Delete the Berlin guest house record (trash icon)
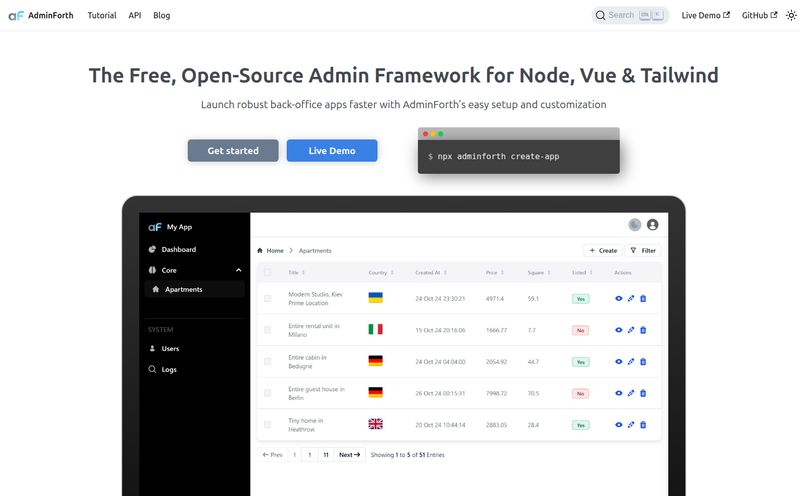 pyautogui.click(x=643, y=393)
